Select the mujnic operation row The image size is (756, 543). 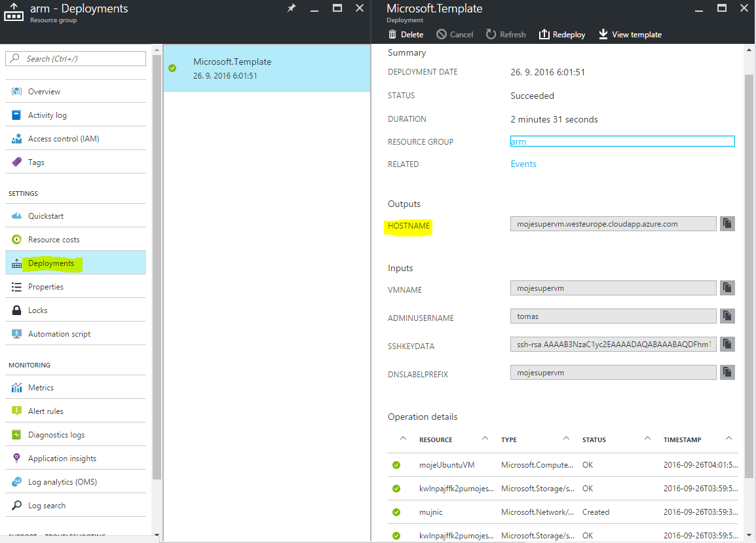coord(563,512)
